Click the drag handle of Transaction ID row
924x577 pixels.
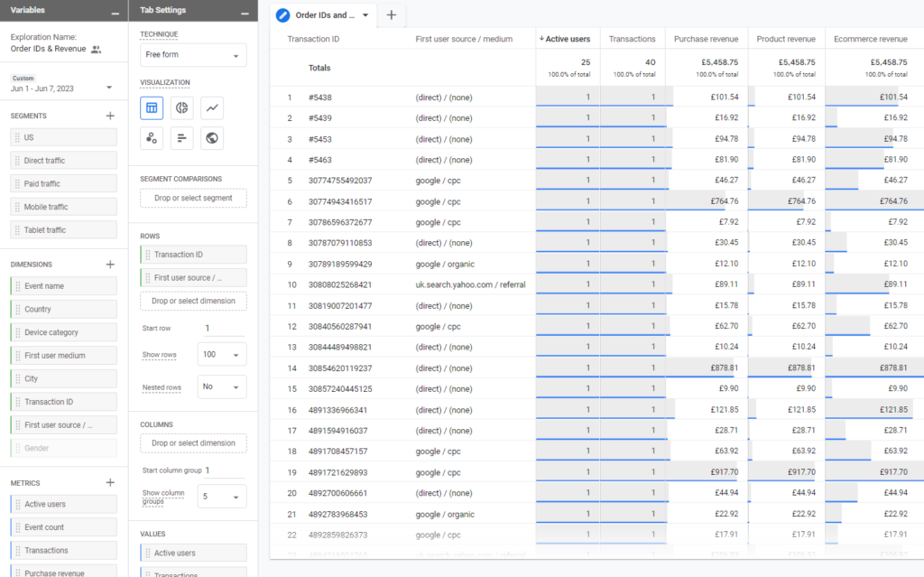pyautogui.click(x=147, y=255)
